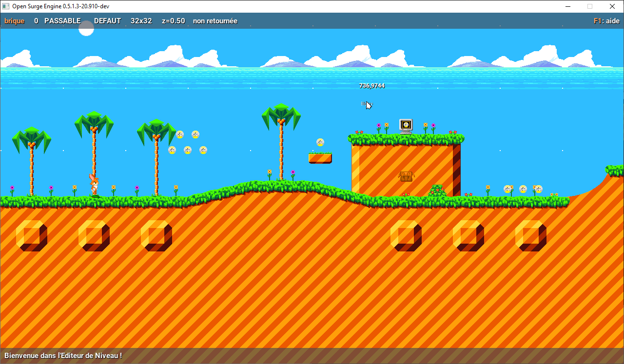This screenshot has height=364, width=624.
Task: Open the 'brique' entity type selector
Action: (14, 21)
